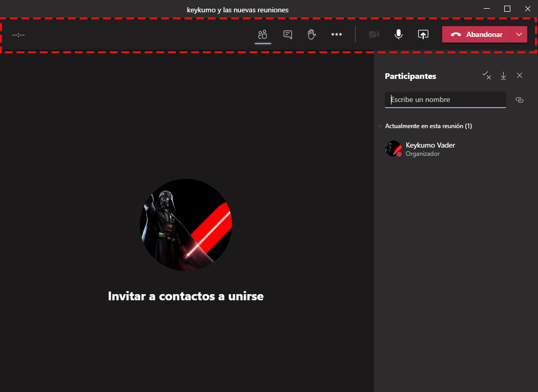
Task: Mute the microphone
Action: [398, 35]
